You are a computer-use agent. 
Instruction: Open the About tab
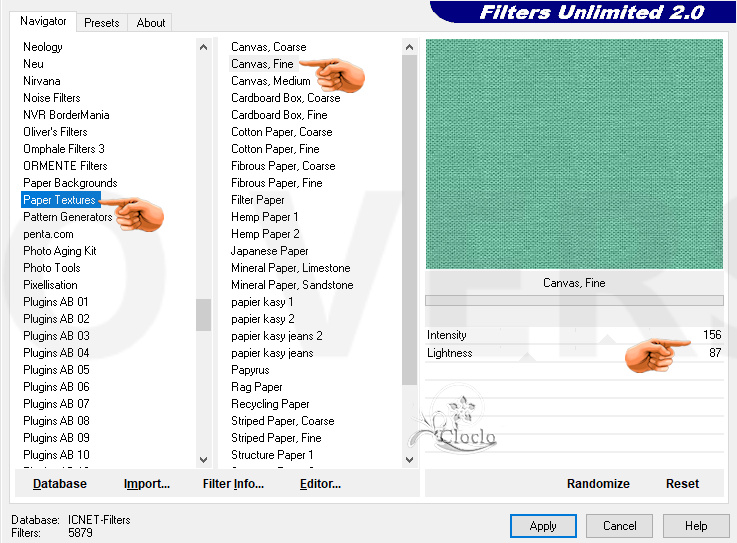tap(151, 22)
